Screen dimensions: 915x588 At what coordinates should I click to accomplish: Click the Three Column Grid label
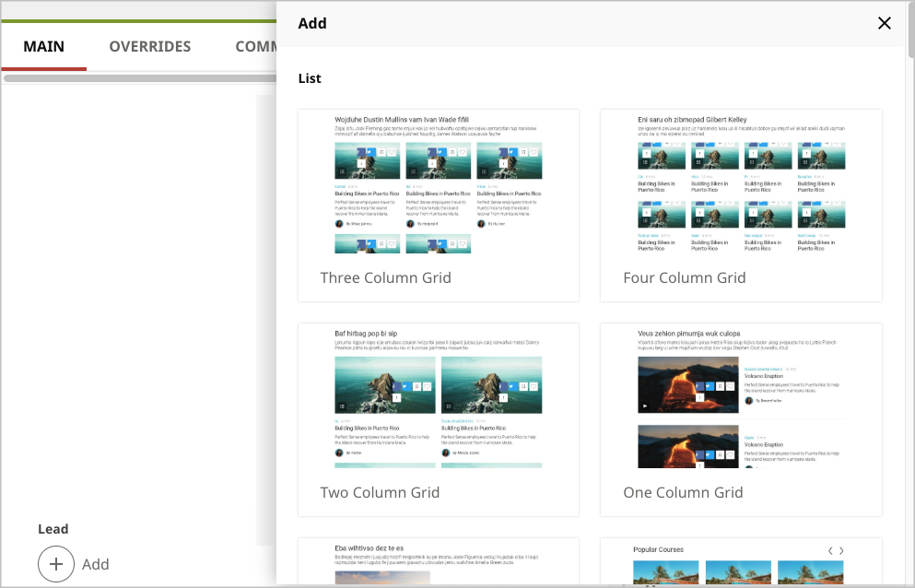point(386,278)
